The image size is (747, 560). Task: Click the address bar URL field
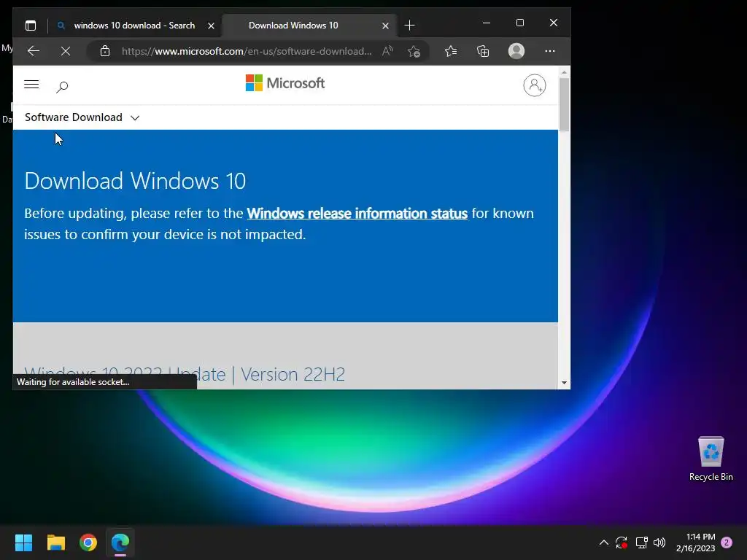247,51
